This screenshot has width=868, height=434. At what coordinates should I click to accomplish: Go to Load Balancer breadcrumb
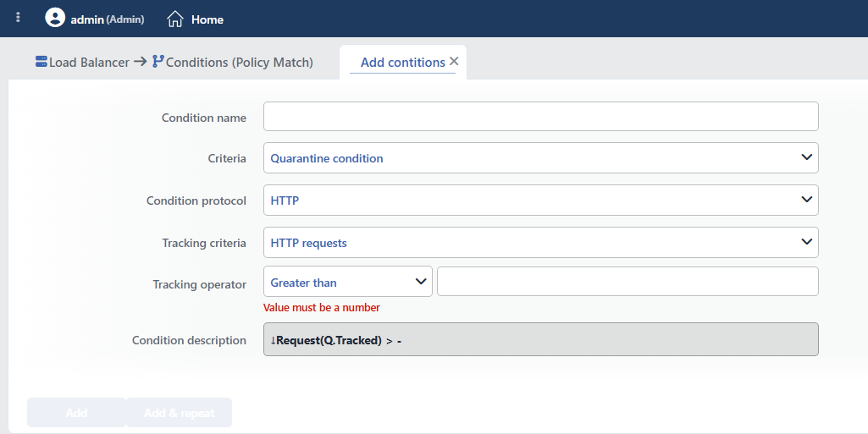tap(89, 63)
